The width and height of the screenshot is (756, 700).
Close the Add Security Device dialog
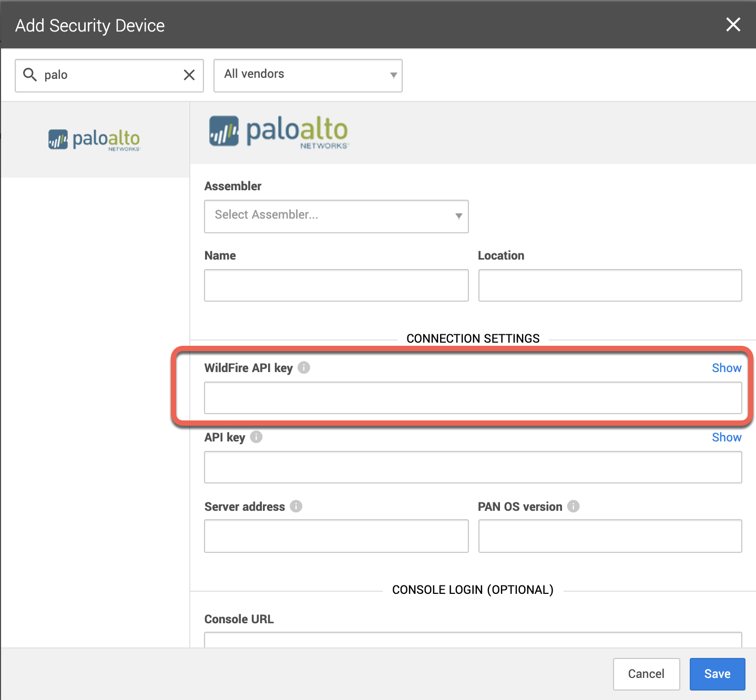click(733, 24)
